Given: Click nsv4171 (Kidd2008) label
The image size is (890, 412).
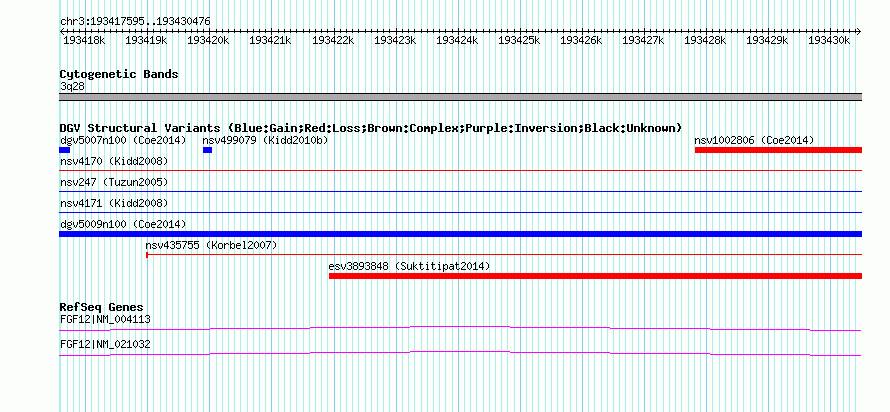Looking at the screenshot, I should click(114, 203).
